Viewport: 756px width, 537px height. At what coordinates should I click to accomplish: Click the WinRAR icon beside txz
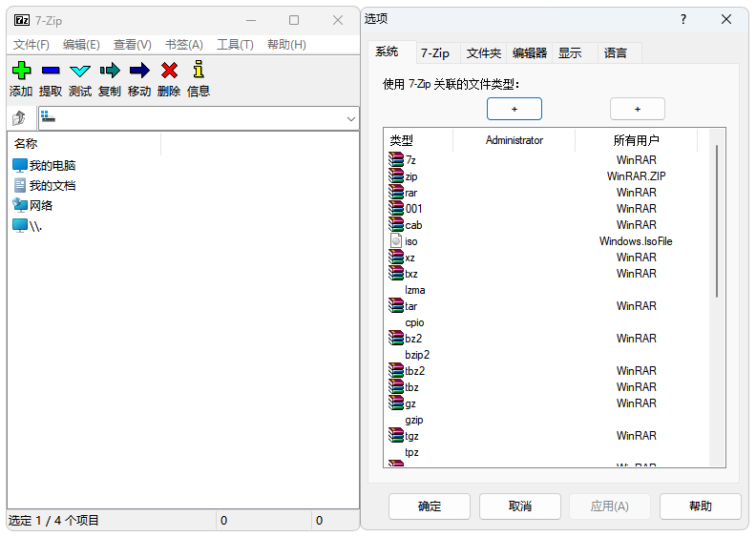coord(396,273)
